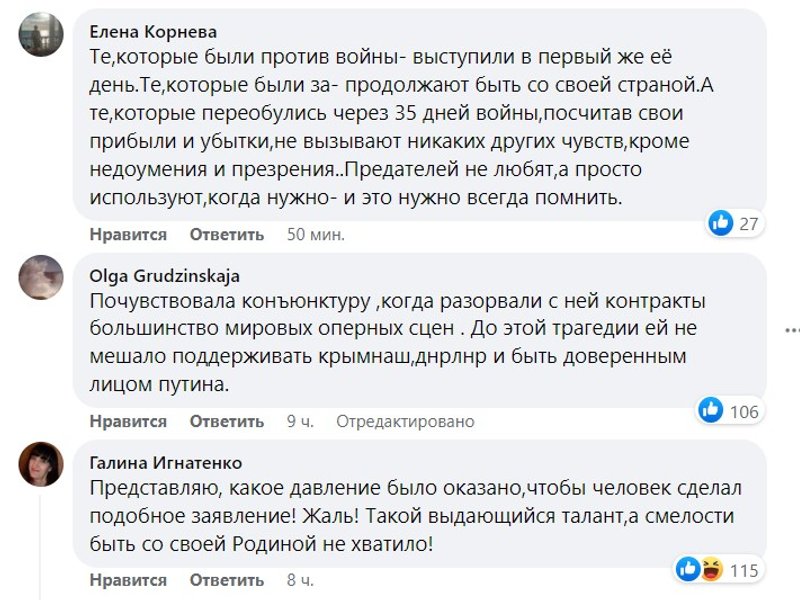Click the like icon with 106 reactions

pyautogui.click(x=712, y=410)
